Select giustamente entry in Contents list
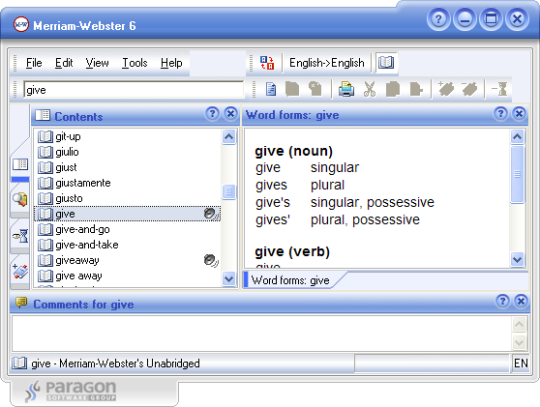 (x=127, y=183)
